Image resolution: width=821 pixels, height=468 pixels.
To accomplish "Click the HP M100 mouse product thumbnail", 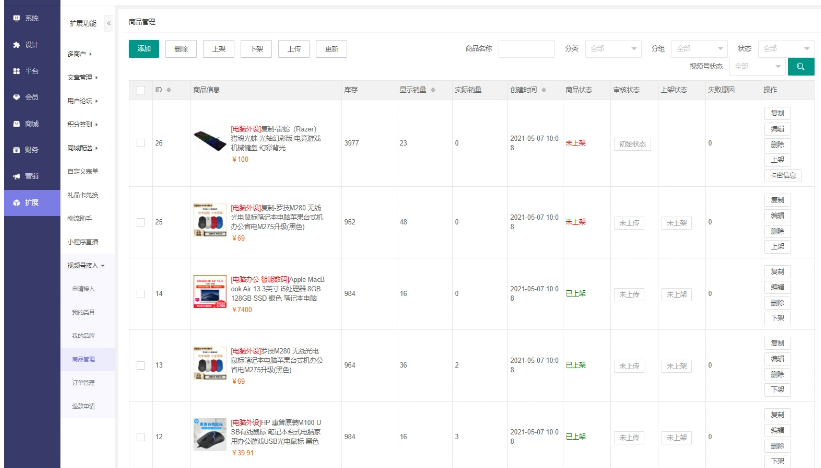I will click(x=210, y=434).
